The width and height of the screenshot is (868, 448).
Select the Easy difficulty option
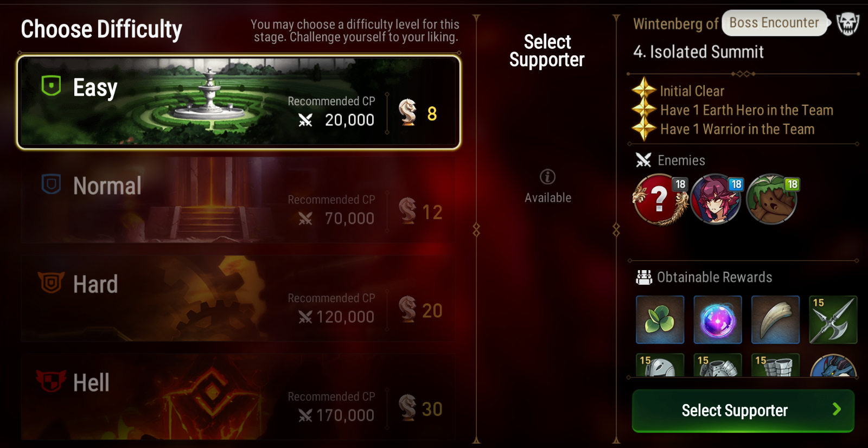pyautogui.click(x=239, y=102)
